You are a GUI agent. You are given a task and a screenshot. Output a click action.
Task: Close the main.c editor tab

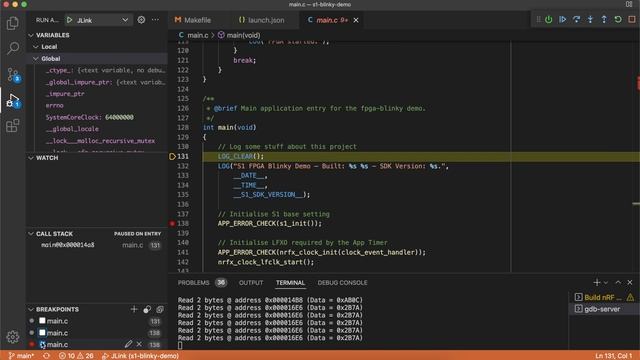pyautogui.click(x=356, y=20)
